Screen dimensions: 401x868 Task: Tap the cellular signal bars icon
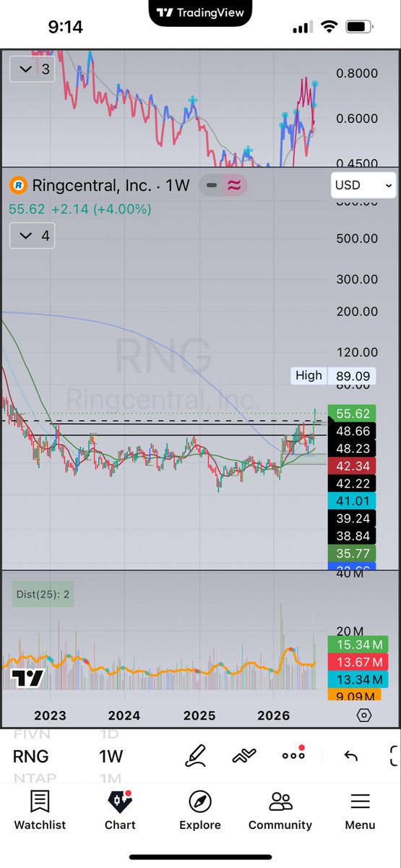click(302, 28)
